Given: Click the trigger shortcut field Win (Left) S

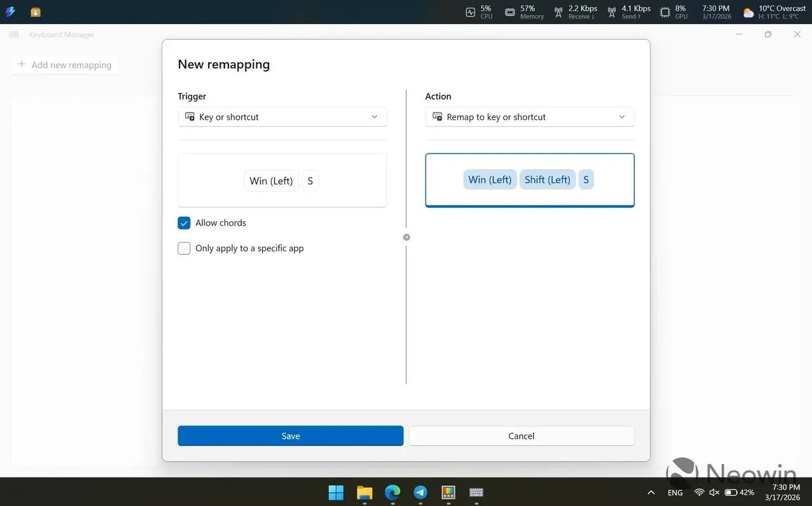Looking at the screenshot, I should pyautogui.click(x=282, y=181).
